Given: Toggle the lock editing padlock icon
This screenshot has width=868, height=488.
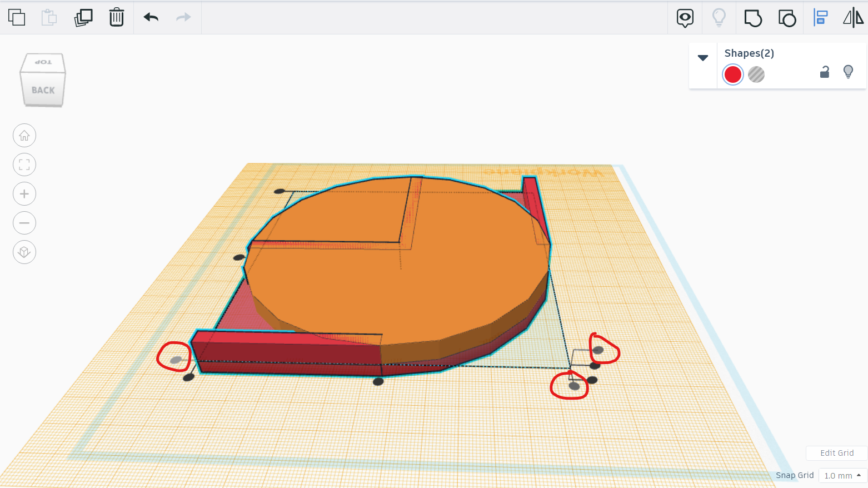Looking at the screenshot, I should click(x=825, y=72).
